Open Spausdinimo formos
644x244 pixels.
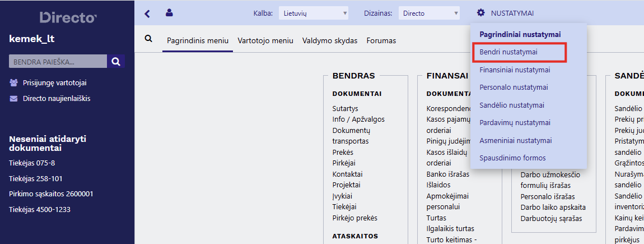click(x=512, y=158)
